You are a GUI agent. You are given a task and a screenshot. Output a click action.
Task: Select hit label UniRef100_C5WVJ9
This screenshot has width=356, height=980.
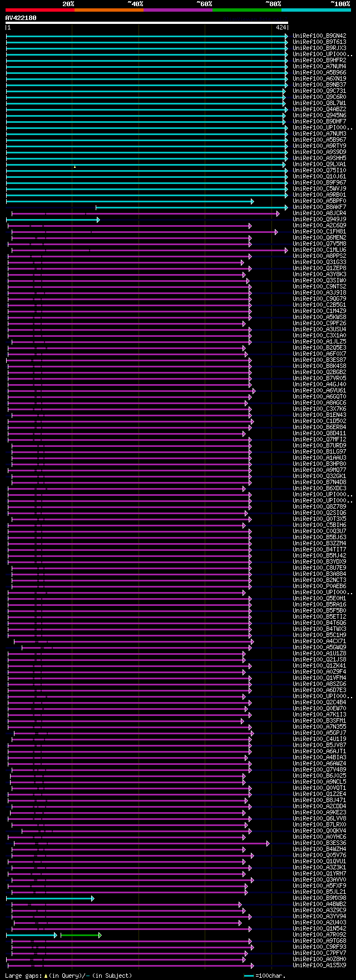(319, 189)
